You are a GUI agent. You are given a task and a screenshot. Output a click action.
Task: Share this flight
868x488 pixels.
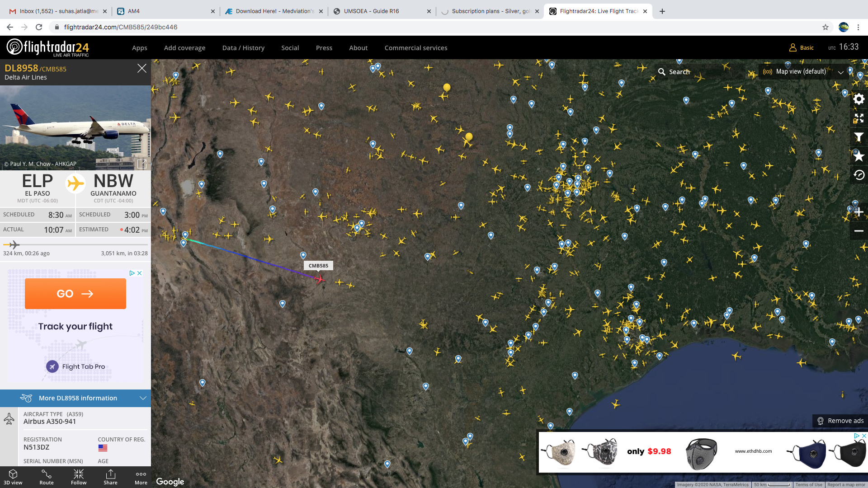[110, 477]
